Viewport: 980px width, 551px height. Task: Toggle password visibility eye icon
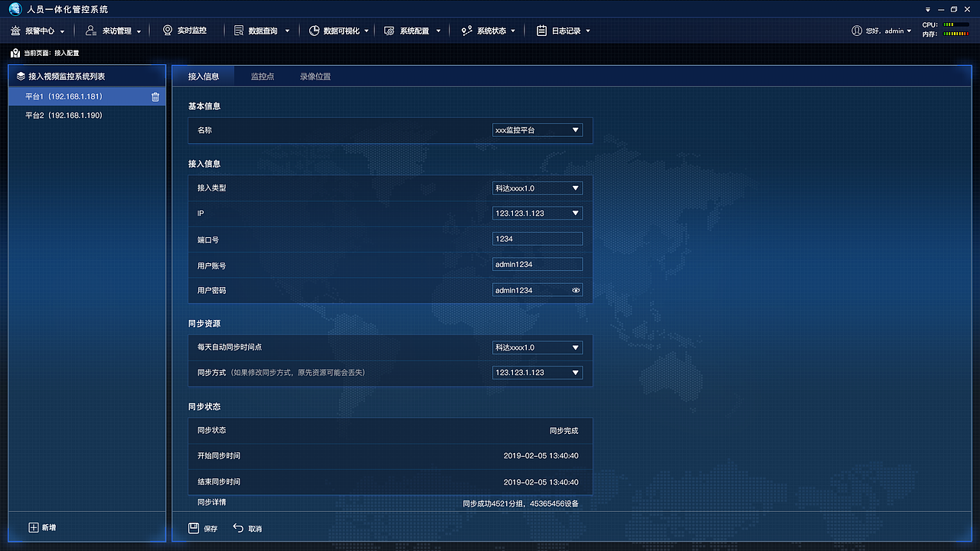[577, 290]
